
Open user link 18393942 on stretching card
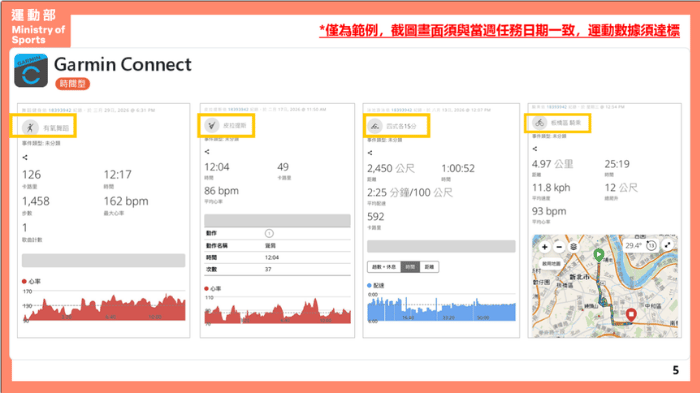[239, 109]
